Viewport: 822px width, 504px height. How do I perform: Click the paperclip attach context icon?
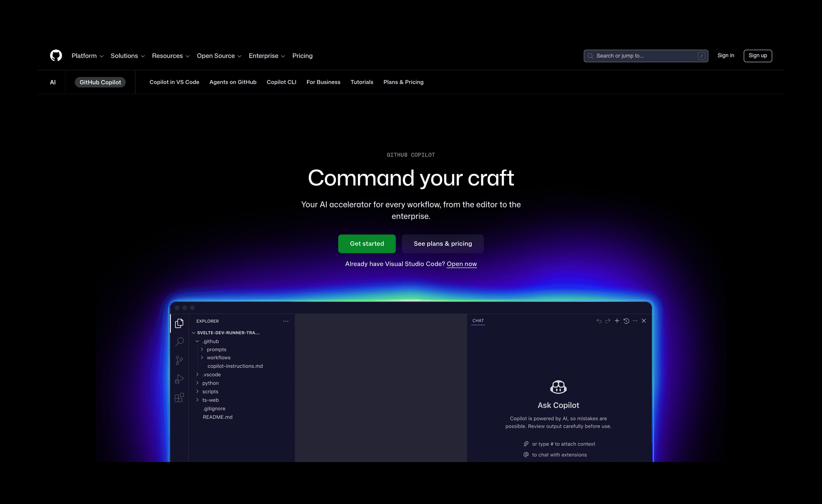pos(526,444)
